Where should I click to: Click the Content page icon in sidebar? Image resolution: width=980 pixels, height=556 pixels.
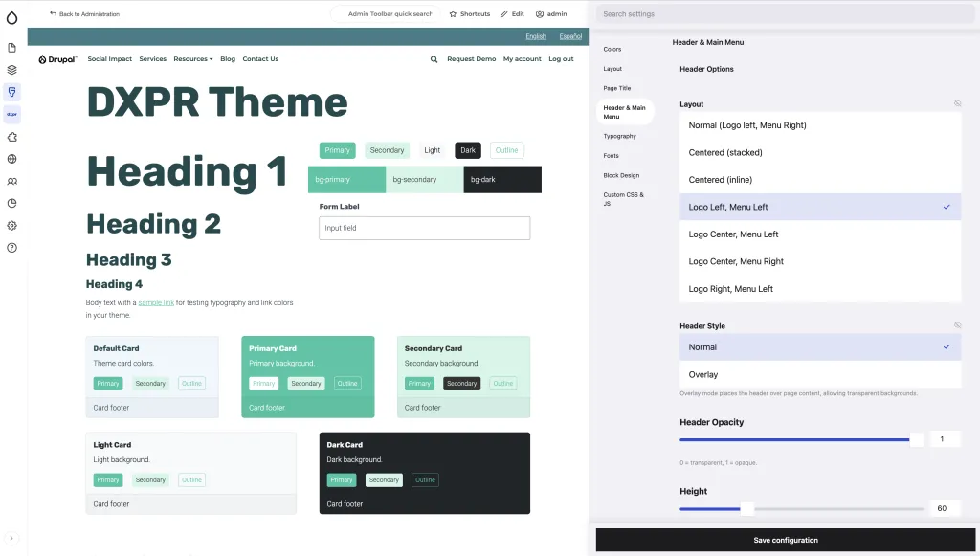tap(11, 46)
